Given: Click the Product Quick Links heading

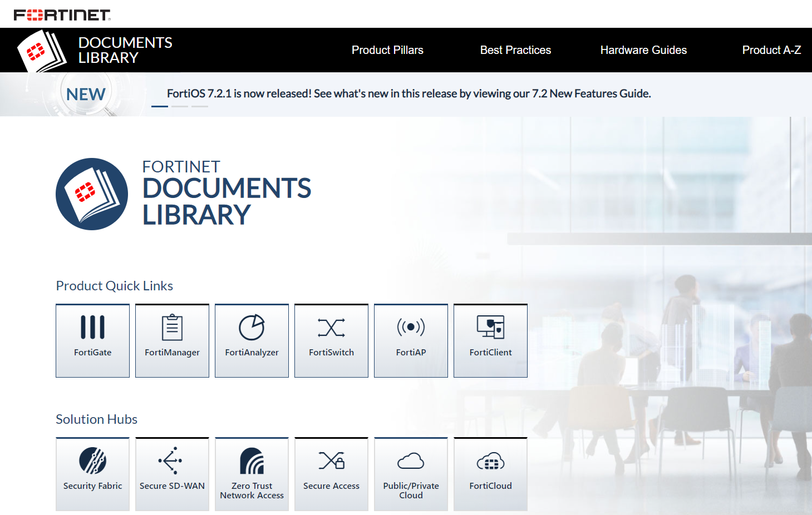Looking at the screenshot, I should click(x=115, y=286).
